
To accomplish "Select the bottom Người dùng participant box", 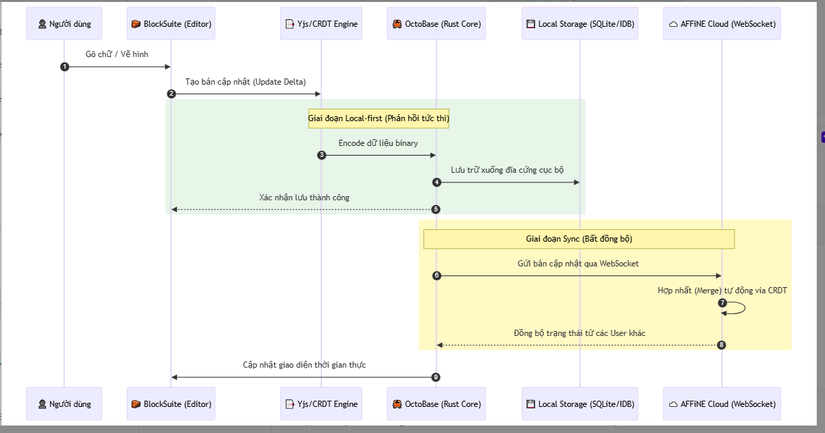I will coord(64,404).
